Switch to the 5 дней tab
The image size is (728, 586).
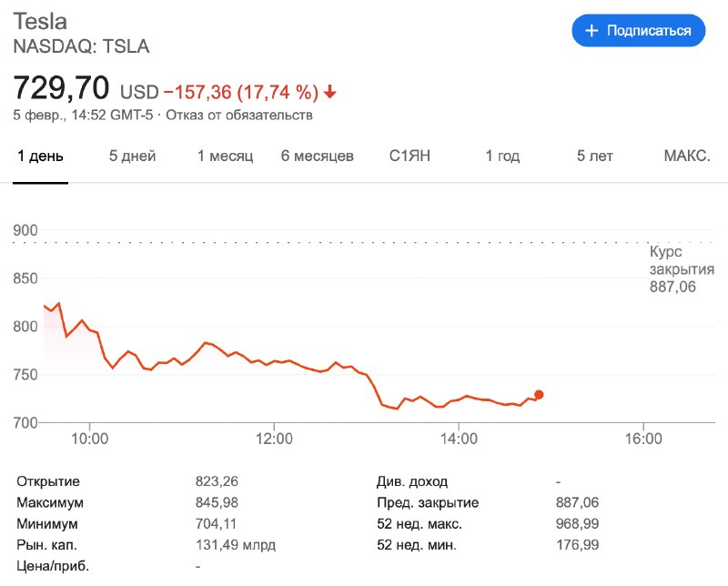point(132,156)
